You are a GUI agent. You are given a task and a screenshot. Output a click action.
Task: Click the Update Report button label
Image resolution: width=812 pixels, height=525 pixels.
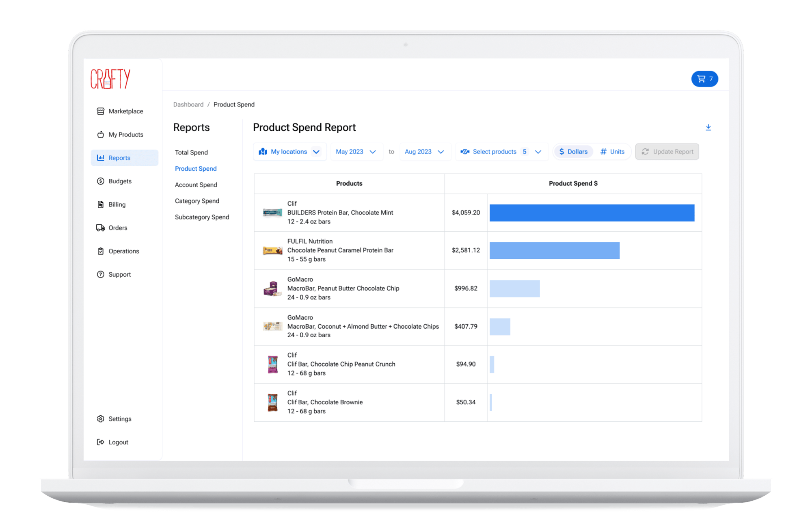673,152
